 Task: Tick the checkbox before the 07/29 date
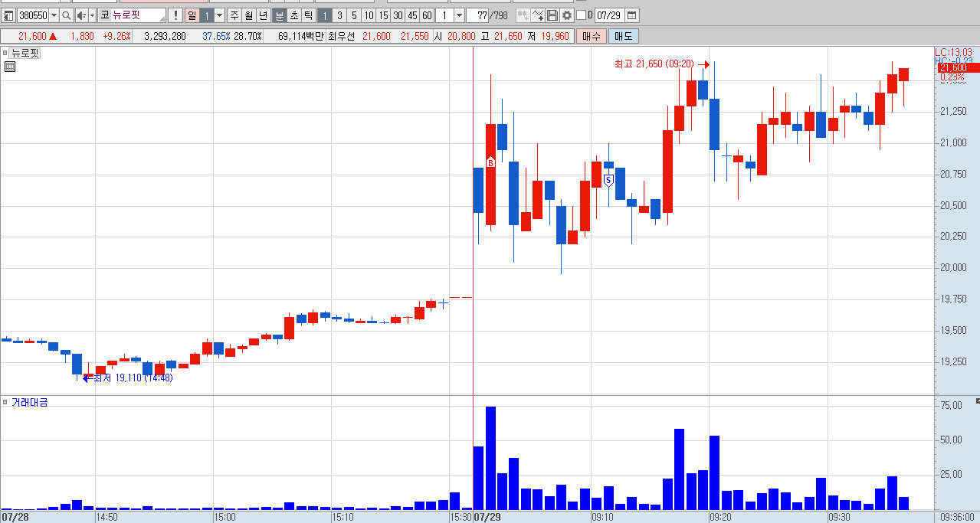tap(581, 15)
